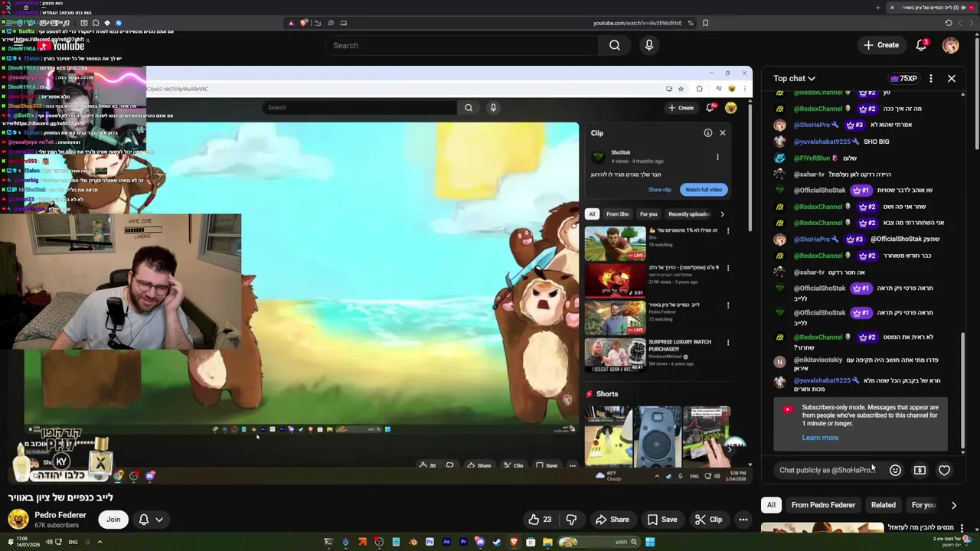Open Blender from the taskbar
980x551 pixels.
(x=413, y=542)
